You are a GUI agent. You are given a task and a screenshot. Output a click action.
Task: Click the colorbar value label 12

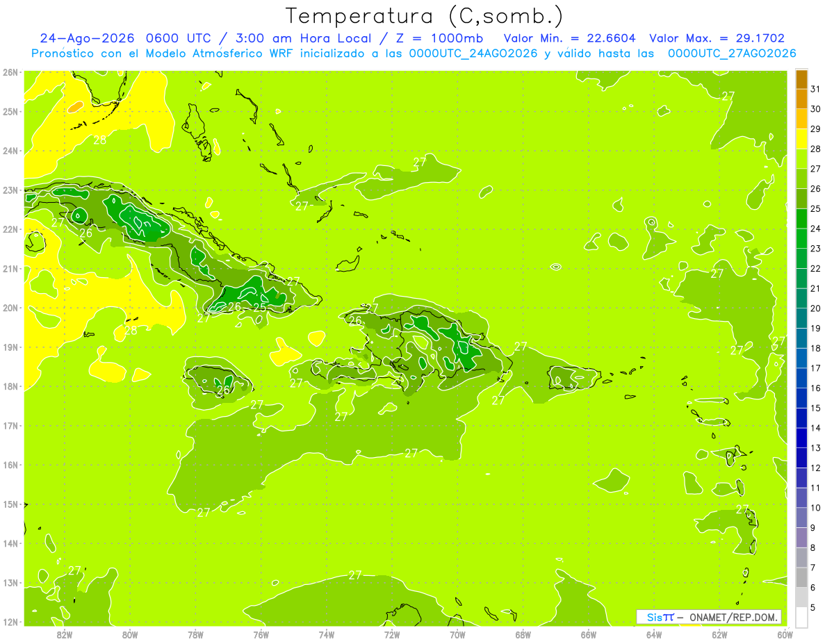(815, 468)
